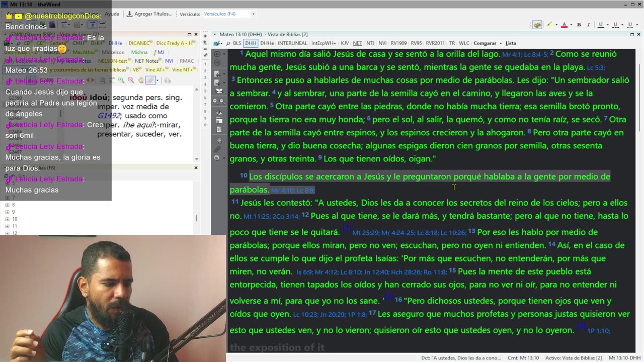Open the Comparar dropdown arrow
Image resolution: width=644 pixels, height=362 pixels.
(501, 43)
